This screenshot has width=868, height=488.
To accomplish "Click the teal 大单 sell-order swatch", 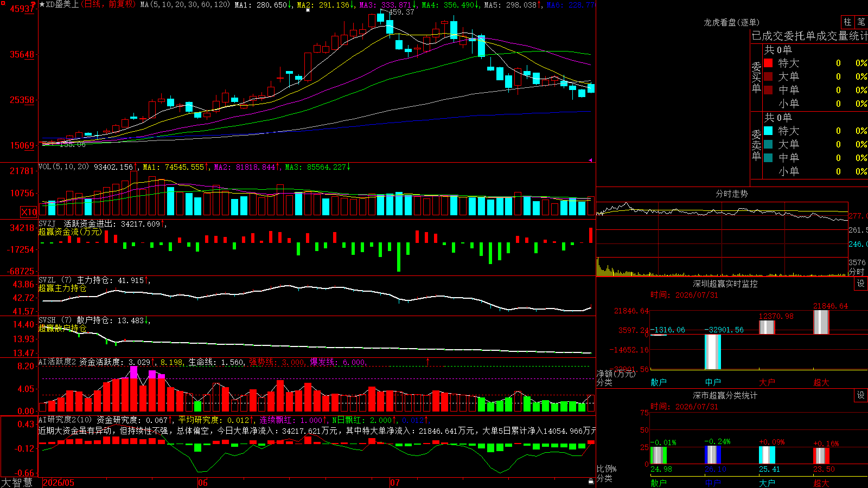I will pyautogui.click(x=768, y=144).
